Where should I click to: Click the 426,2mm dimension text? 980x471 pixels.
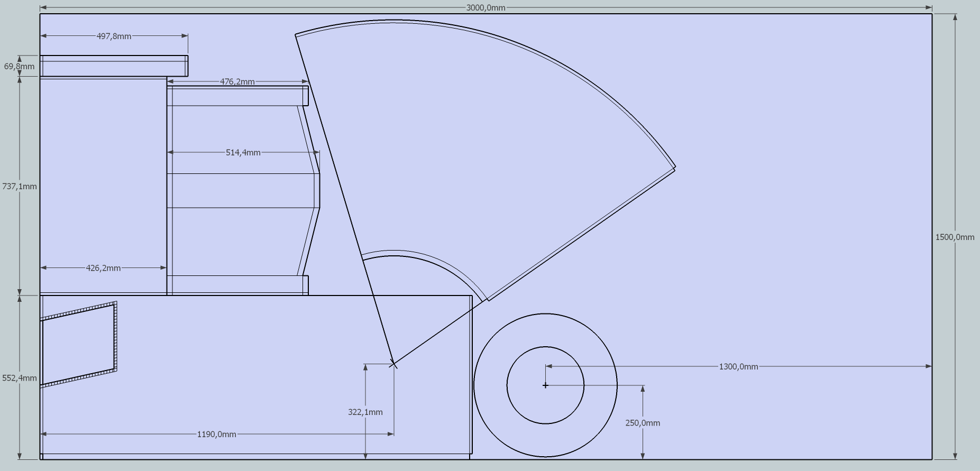103,268
